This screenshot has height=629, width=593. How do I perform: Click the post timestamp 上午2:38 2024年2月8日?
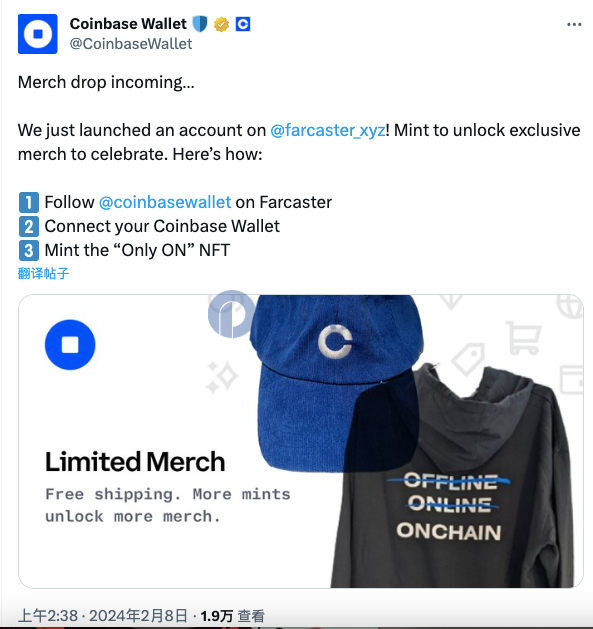pos(103,616)
